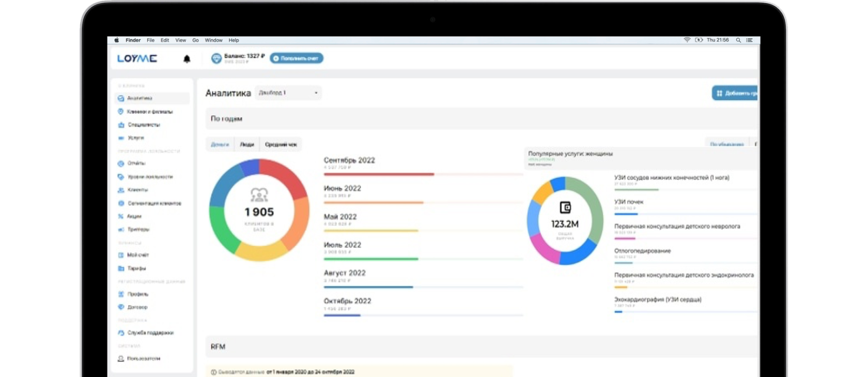Click the Договор sidebar icon
This screenshot has width=868, height=377.
click(x=121, y=307)
